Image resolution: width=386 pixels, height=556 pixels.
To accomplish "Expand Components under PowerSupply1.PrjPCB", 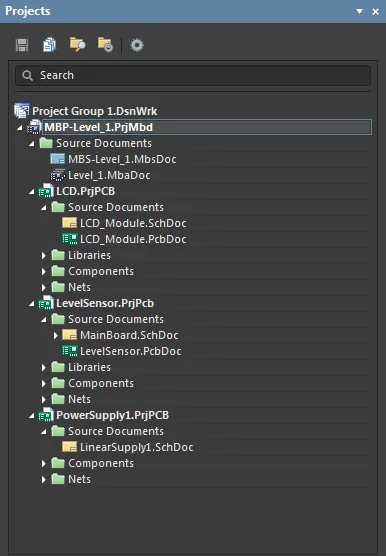I will pos(44,463).
